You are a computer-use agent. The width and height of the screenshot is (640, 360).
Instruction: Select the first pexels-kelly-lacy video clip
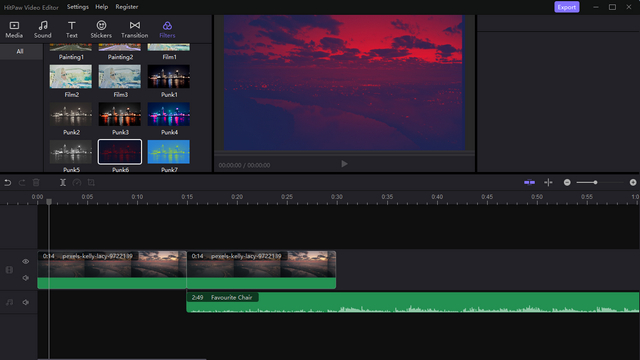(x=112, y=270)
